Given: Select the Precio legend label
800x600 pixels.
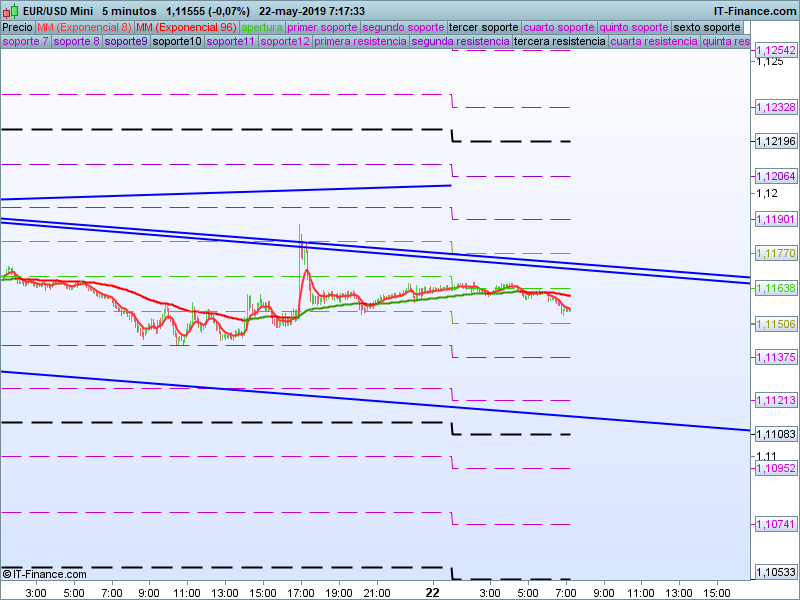Looking at the screenshot, I should (x=17, y=27).
